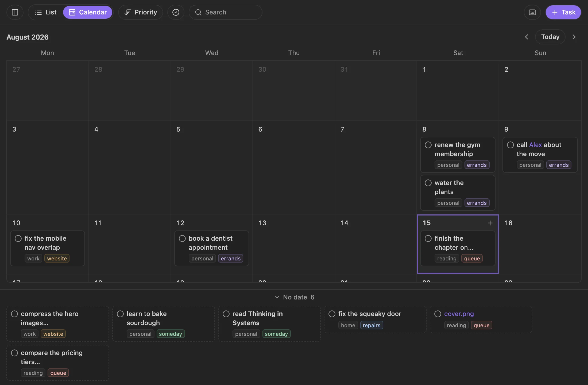
Task: Open 'read Thinking in Systems' title
Action: coord(258,318)
